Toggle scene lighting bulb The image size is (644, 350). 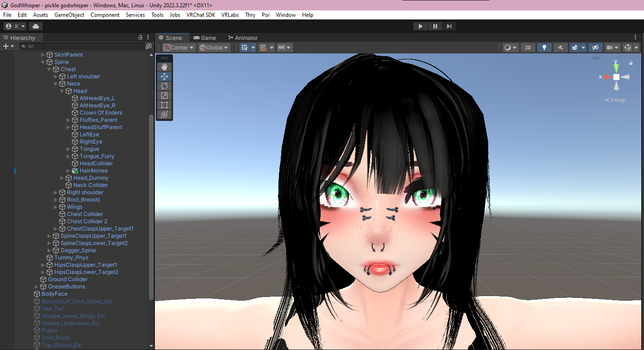[x=544, y=48]
